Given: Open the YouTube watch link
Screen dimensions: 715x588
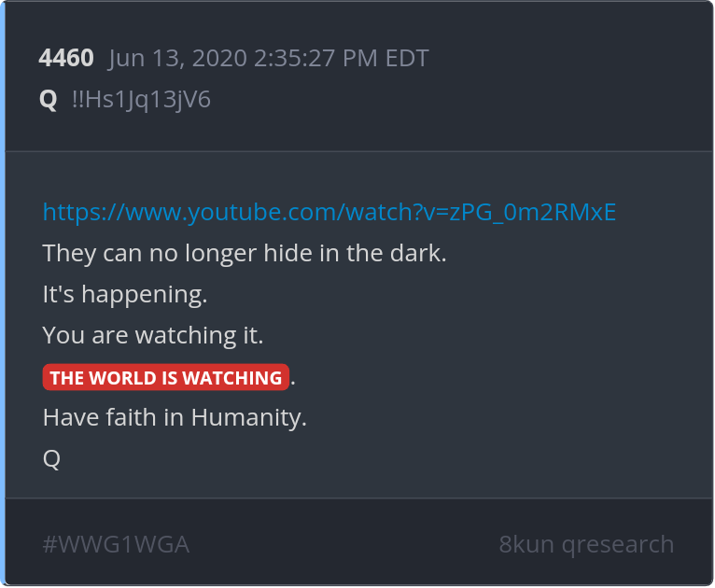Looking at the screenshot, I should coord(329,212).
